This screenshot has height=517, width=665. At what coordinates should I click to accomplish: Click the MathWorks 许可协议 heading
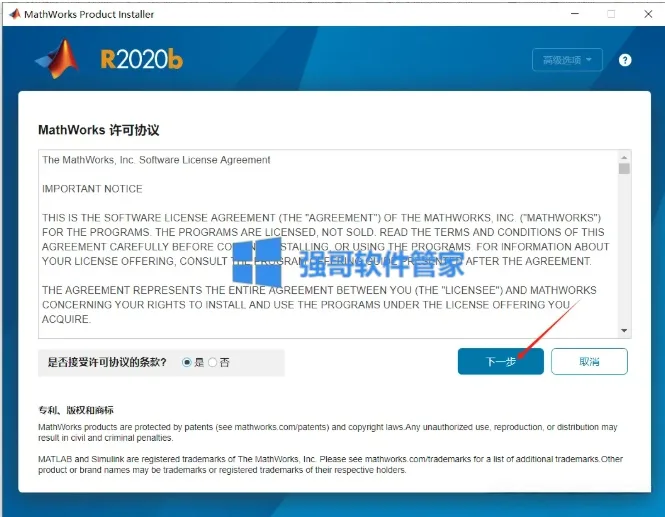pyautogui.click(x=99, y=130)
